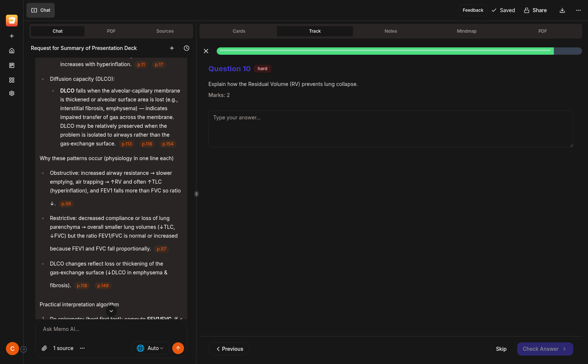This screenshot has height=364, width=588.
Task: Close the quiz with X icon
Action: tap(206, 51)
